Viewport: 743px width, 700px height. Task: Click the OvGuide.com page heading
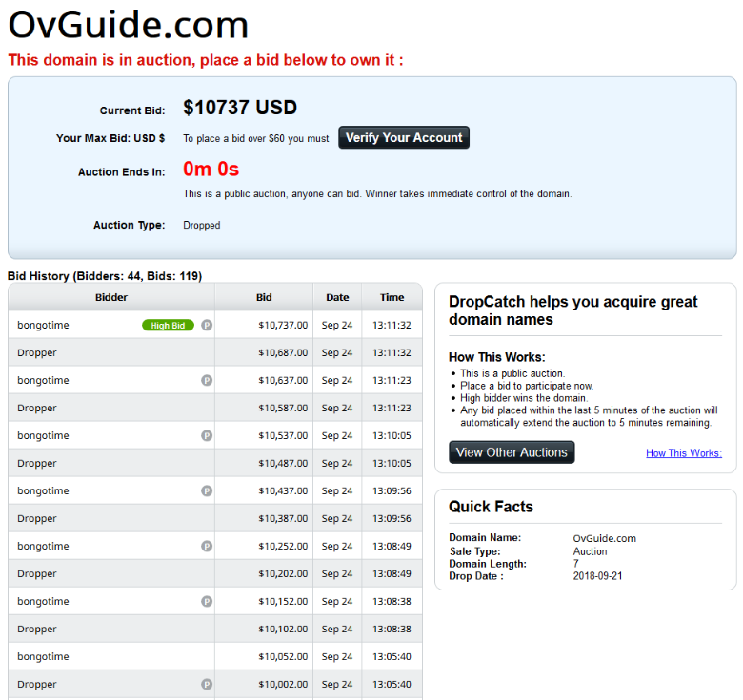(x=129, y=25)
